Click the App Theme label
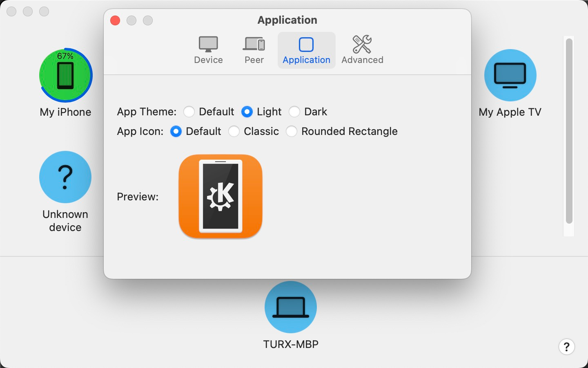This screenshot has width=588, height=368. pos(147,112)
